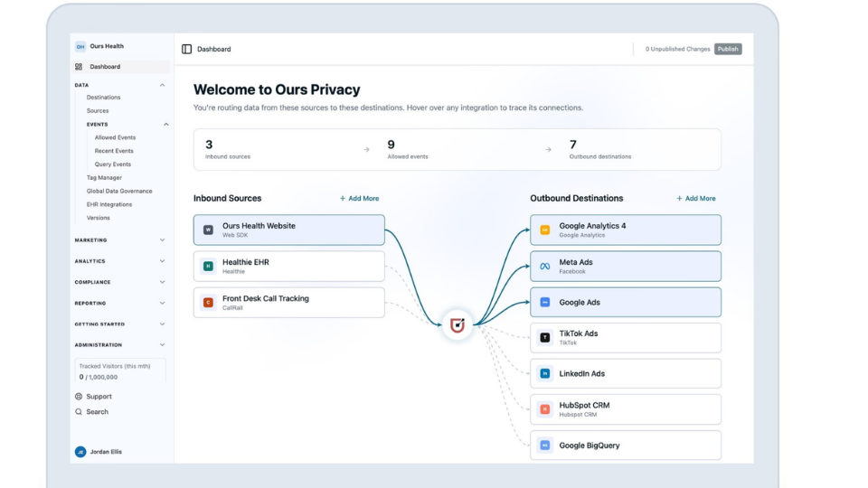Click the 7 Outbound destinations stat
The height and width of the screenshot is (488, 868).
[600, 149]
